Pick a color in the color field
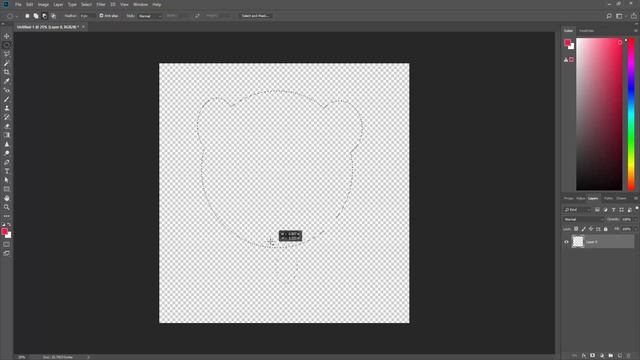 pyautogui.click(x=599, y=114)
